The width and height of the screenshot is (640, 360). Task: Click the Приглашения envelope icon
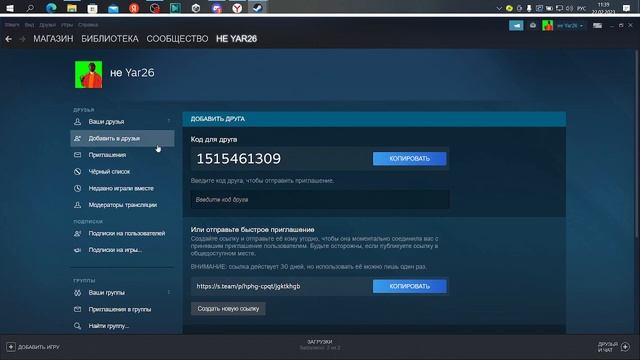point(78,155)
